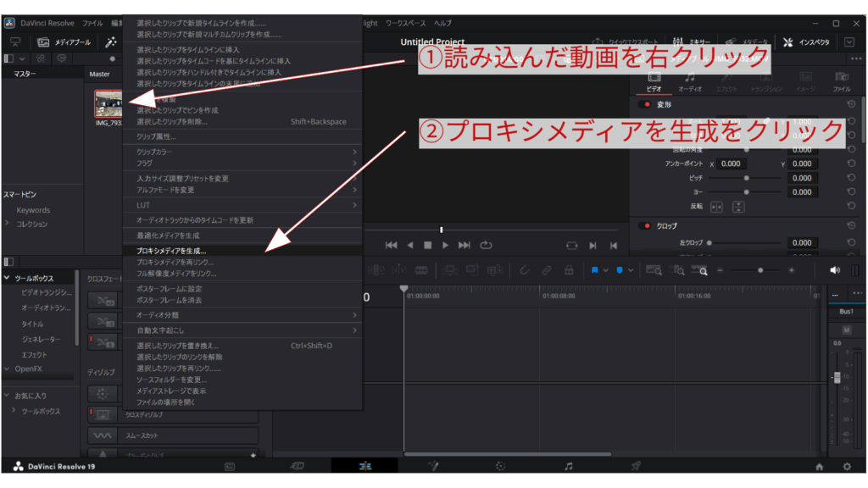Switch to the Fairlight music-note page icon

click(x=569, y=467)
